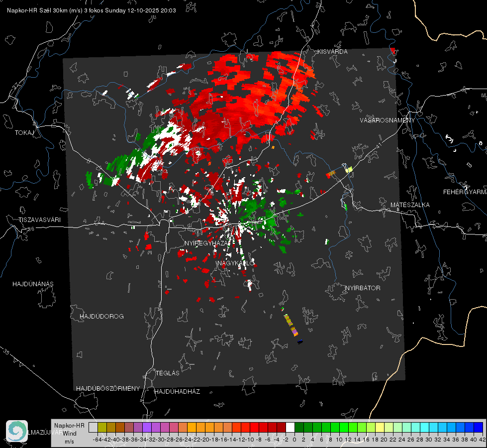Screen dimensions: 487x448
Task: Click the multicolored echo strip south of Nyírbátor
Action: click(292, 325)
